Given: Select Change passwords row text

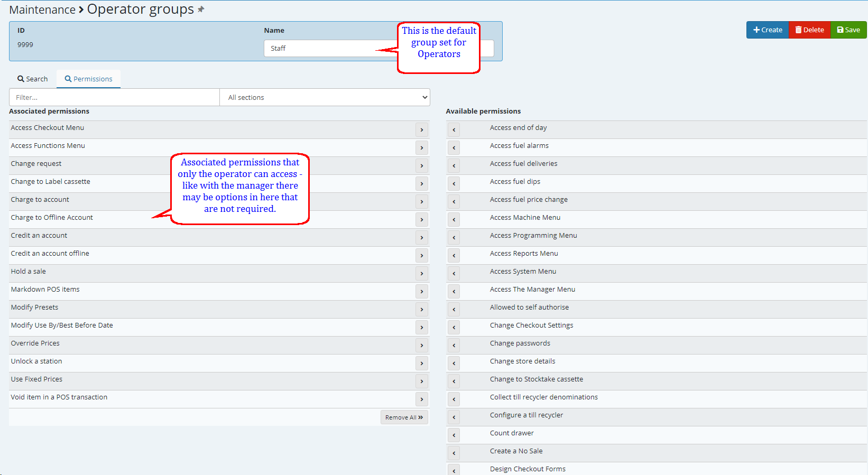Looking at the screenshot, I should coord(520,343).
